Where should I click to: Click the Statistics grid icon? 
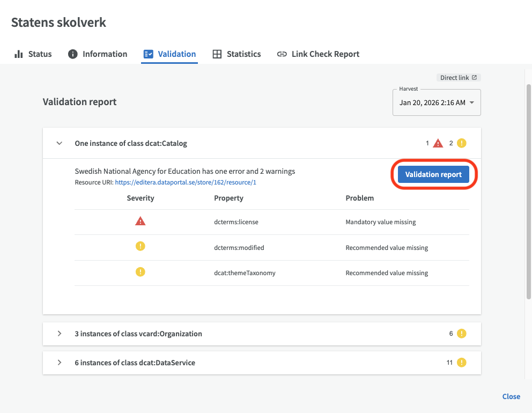[217, 54]
